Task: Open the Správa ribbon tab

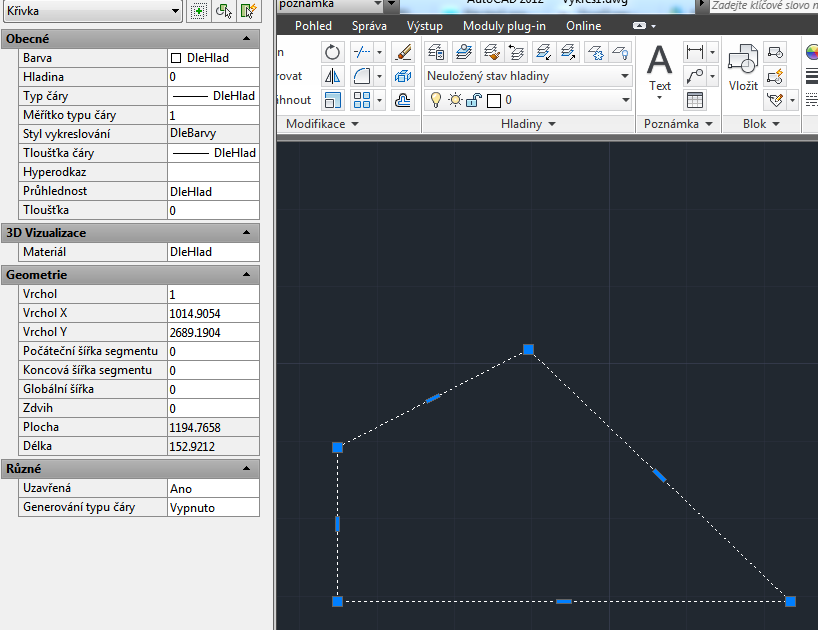Action: (x=369, y=26)
